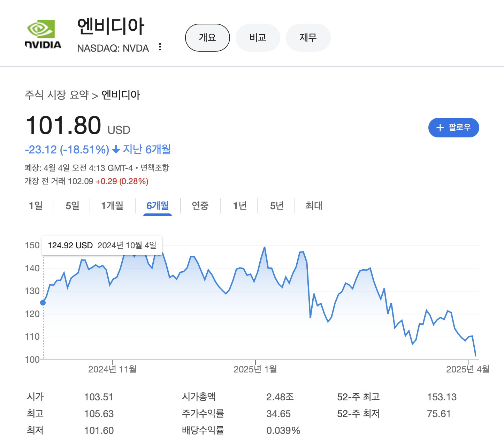504x445 pixels.
Task: Open the three-dot options menu beside NVDA
Action: pyautogui.click(x=160, y=47)
